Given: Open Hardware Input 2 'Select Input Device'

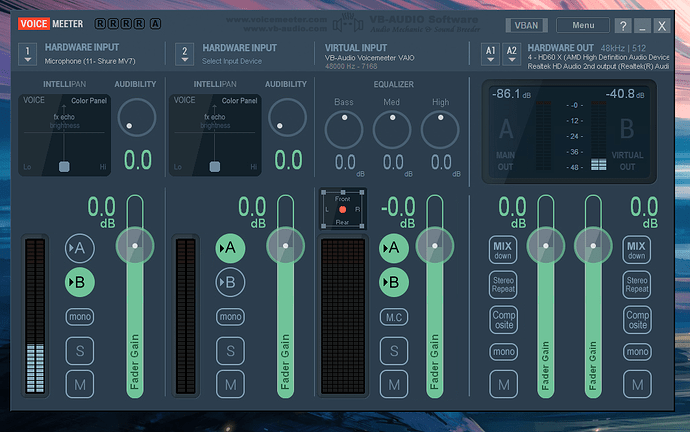Looking at the screenshot, I should coord(183,53).
